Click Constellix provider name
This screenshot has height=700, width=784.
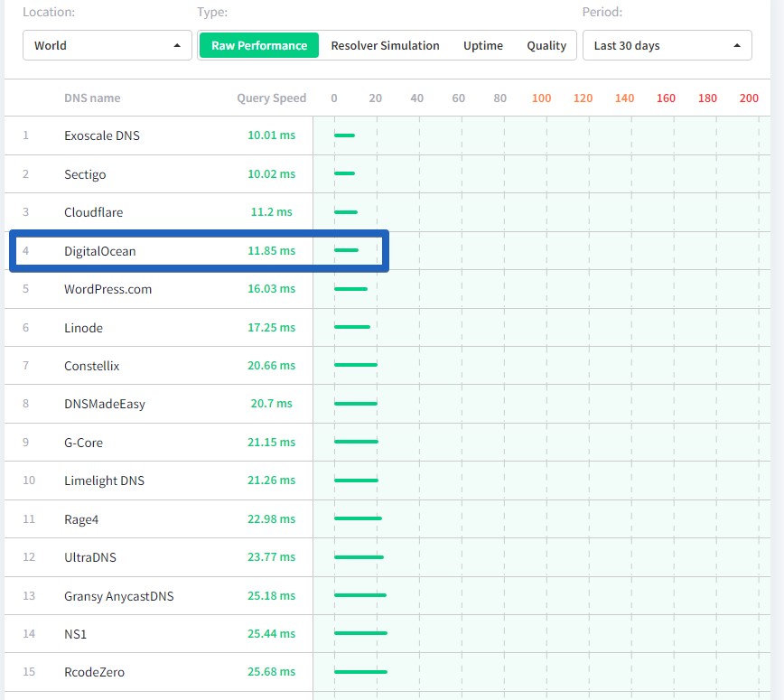pos(92,366)
